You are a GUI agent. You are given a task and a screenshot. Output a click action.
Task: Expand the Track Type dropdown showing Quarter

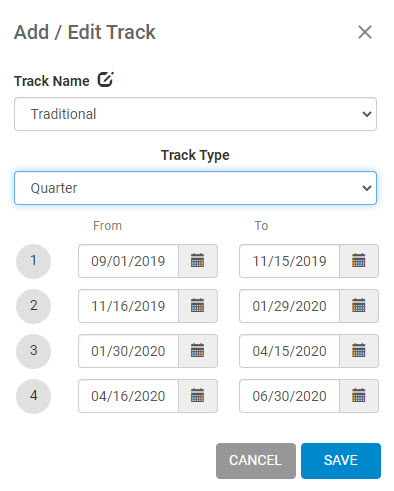[195, 188]
